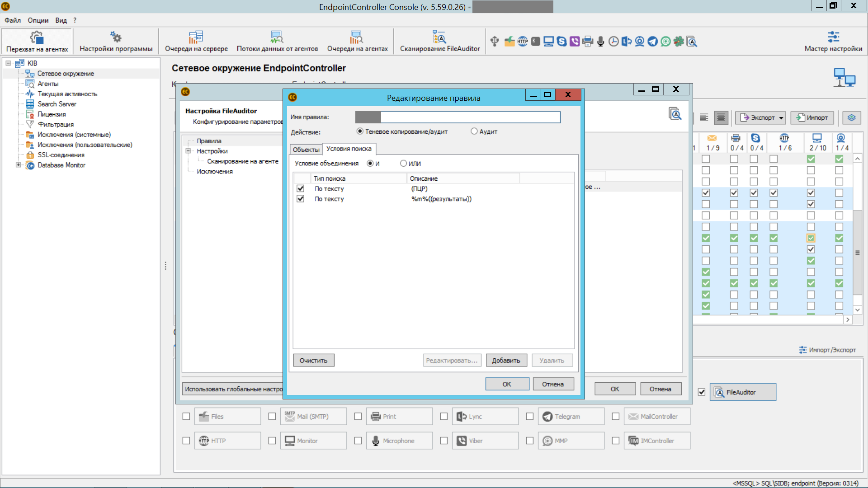Click the Telegram icon in top toolbar
This screenshot has height=488, width=868.
[x=652, y=42]
